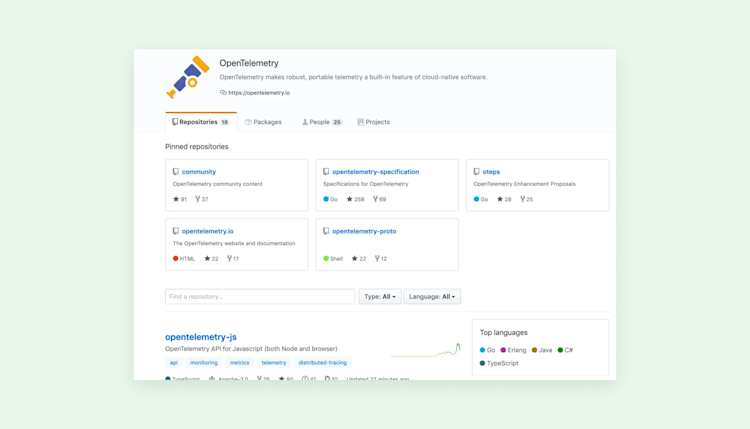Select the telemetry topic tag
The width and height of the screenshot is (750, 429).
[274, 363]
